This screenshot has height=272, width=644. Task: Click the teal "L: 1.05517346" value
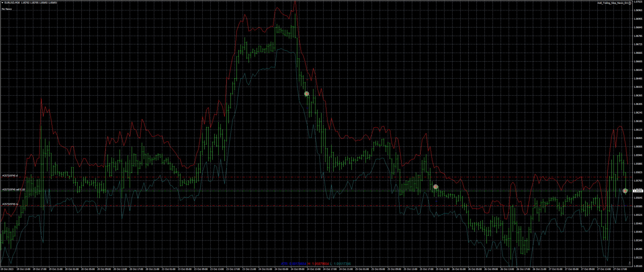click(x=340, y=264)
